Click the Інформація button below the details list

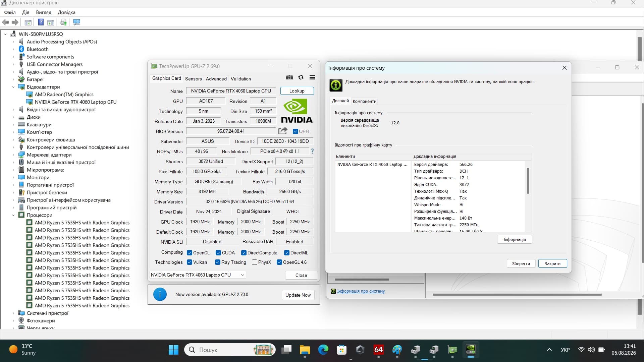click(x=515, y=239)
